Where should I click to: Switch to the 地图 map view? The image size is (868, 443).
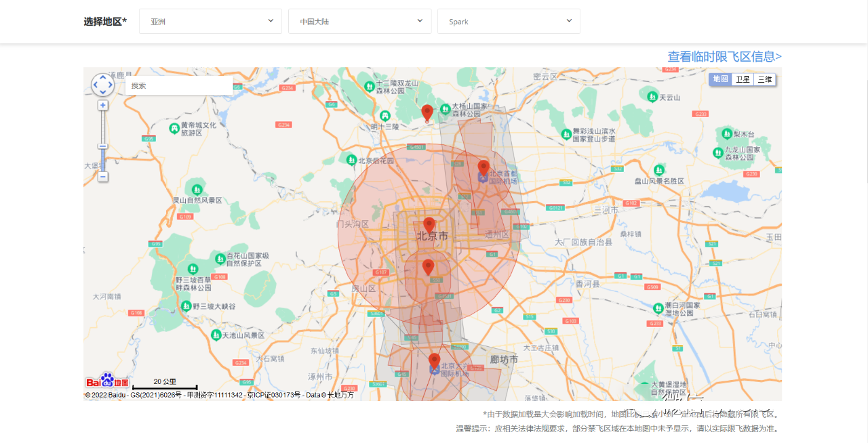pyautogui.click(x=720, y=79)
